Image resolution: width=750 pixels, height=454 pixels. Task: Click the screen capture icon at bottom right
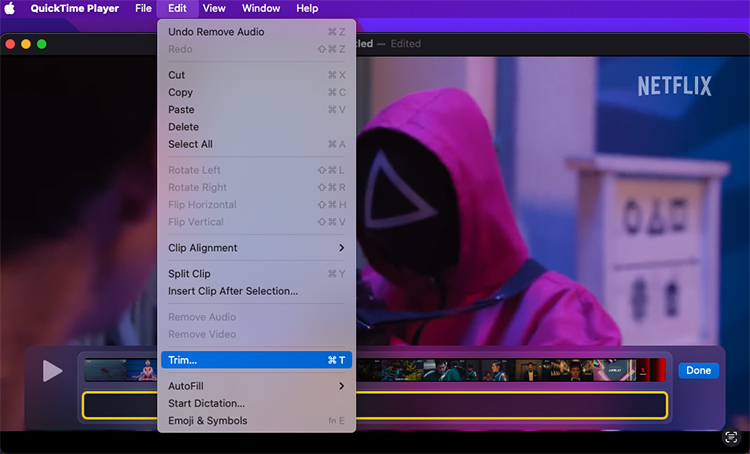(730, 437)
